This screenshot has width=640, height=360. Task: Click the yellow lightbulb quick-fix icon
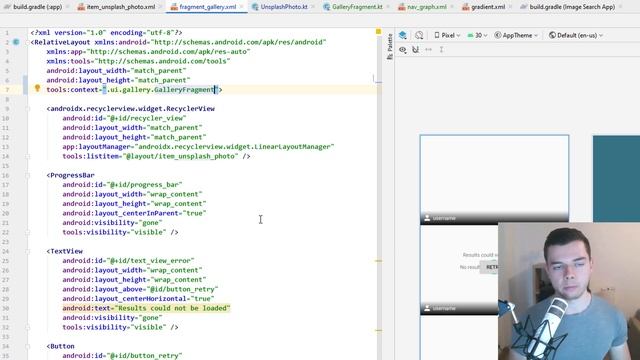(37, 88)
